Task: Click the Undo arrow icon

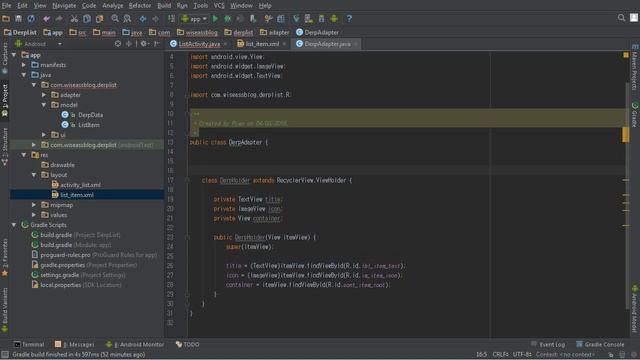Action: (47, 19)
